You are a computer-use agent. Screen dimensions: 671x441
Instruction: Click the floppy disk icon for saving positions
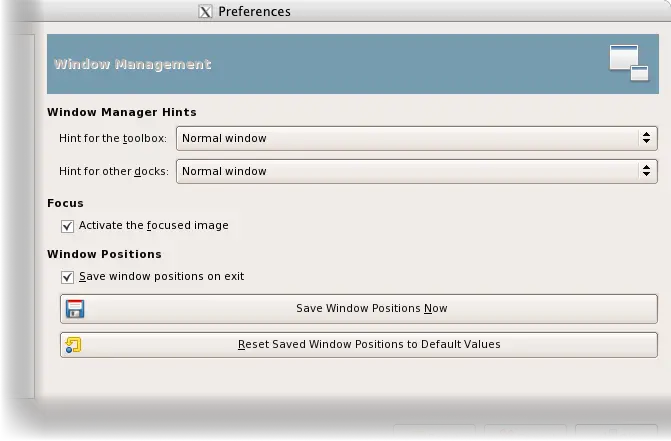click(x=75, y=309)
